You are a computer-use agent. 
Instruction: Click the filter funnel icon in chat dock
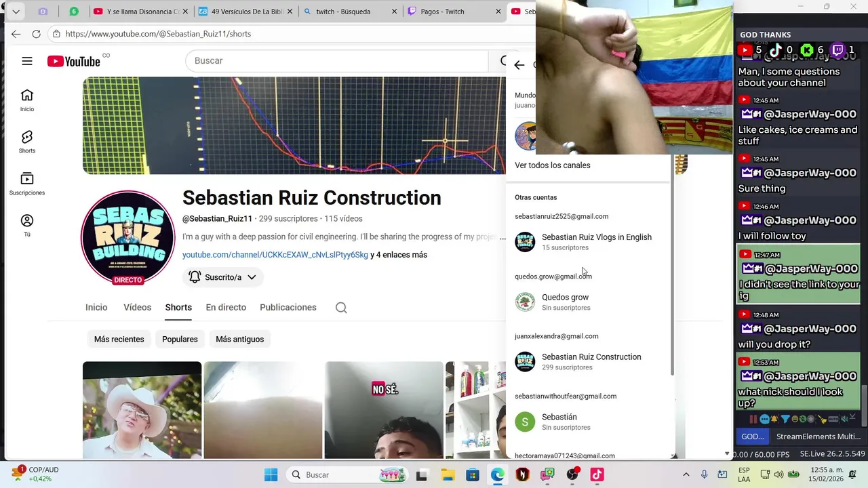[785, 419]
